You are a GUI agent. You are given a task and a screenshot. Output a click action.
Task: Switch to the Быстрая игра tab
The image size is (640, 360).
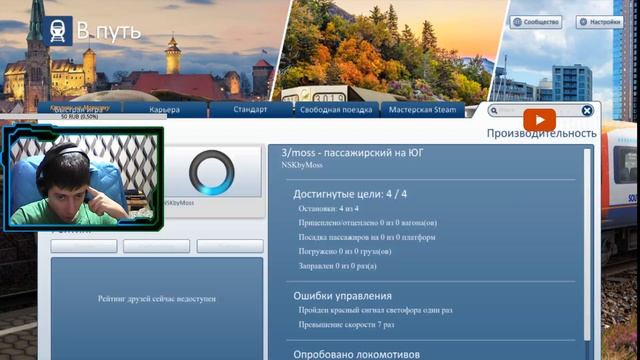click(x=79, y=109)
